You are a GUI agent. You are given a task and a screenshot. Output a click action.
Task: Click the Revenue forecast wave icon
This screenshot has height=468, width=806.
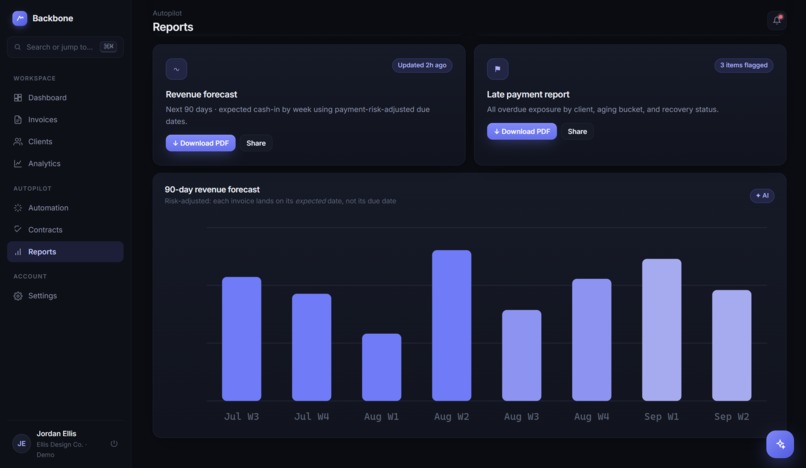click(176, 69)
